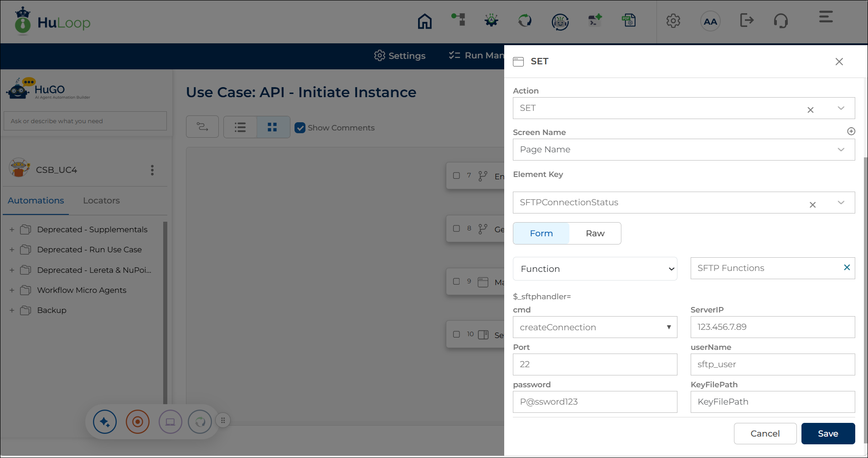Switch to the Locators tab
868x458 pixels.
pos(101,201)
